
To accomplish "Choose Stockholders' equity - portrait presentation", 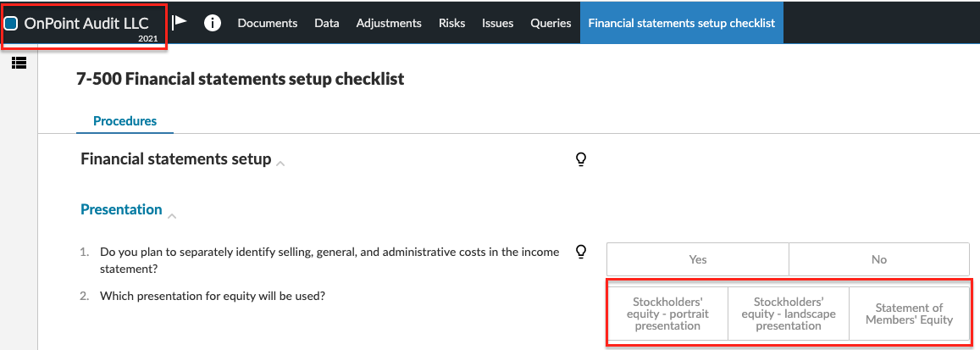I will pos(667,314).
